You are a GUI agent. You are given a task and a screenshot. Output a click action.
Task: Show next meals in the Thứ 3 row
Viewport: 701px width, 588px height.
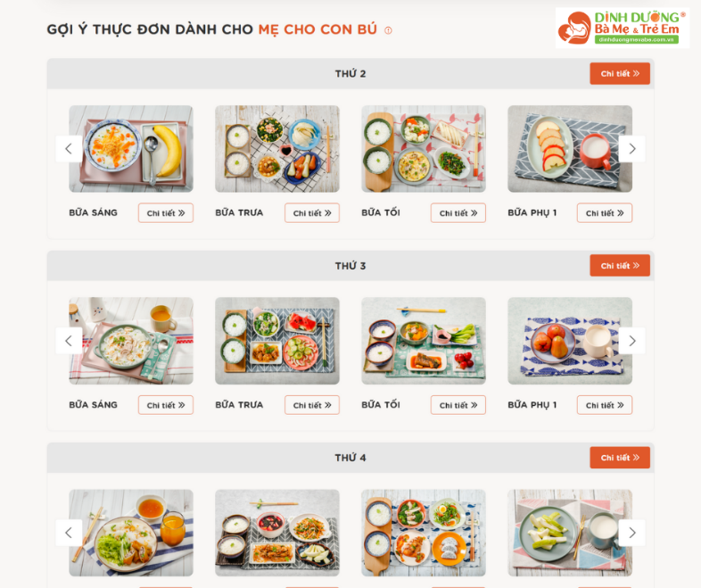[631, 341]
